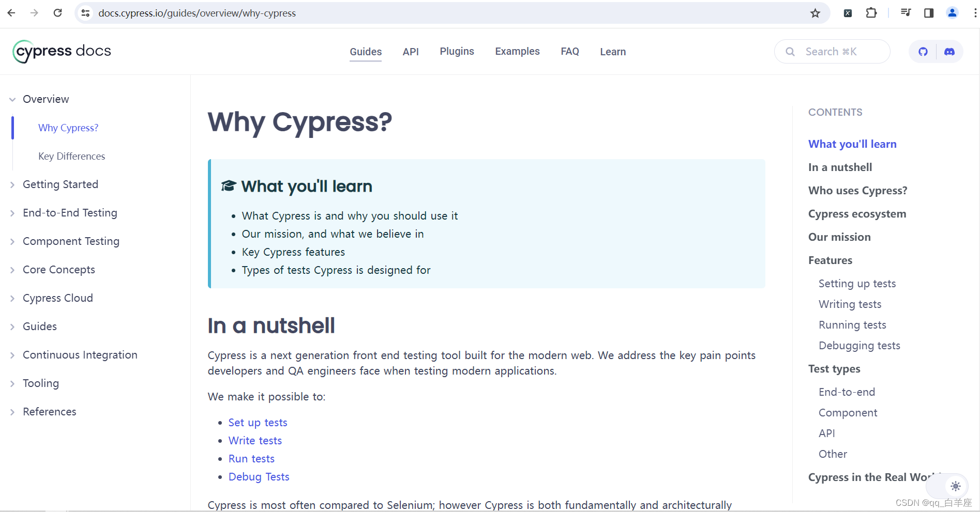
Task: Open the Learn top navigation tab
Action: tap(613, 52)
